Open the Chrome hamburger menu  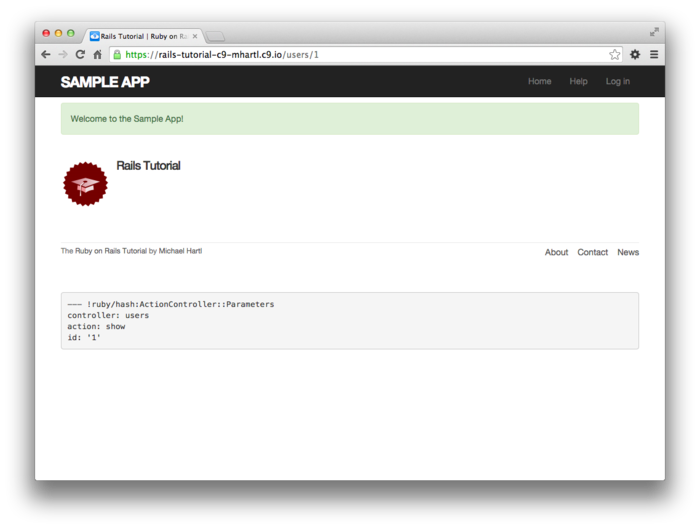tap(654, 55)
